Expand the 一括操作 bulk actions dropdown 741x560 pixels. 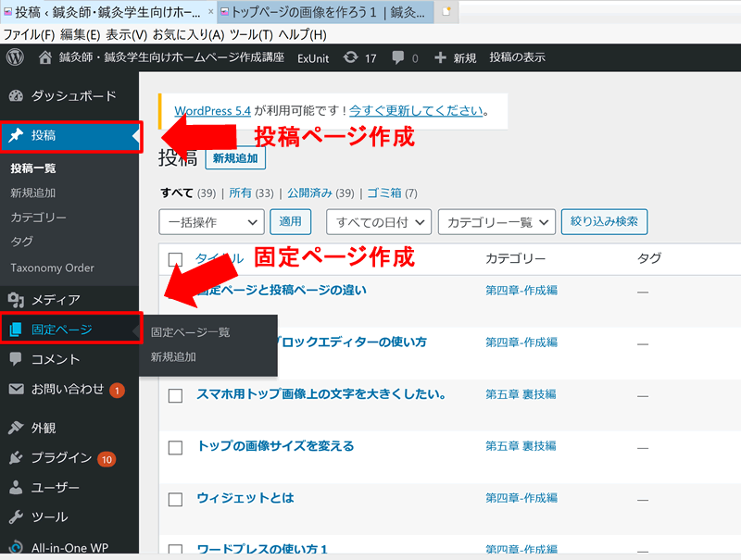coord(211,222)
